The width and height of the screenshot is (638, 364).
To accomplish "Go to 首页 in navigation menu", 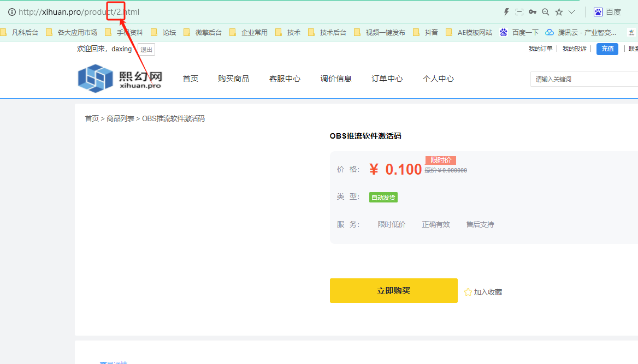I will coord(191,79).
